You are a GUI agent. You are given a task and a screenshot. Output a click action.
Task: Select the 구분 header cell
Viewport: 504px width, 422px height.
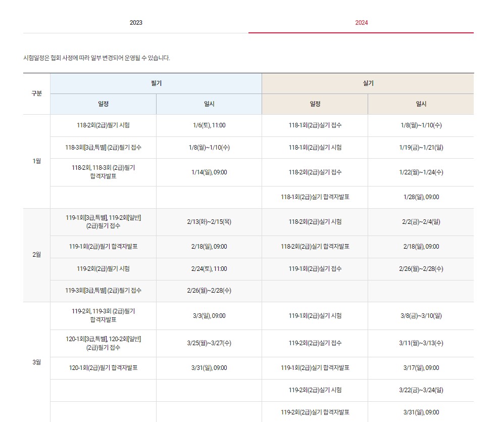(36, 93)
